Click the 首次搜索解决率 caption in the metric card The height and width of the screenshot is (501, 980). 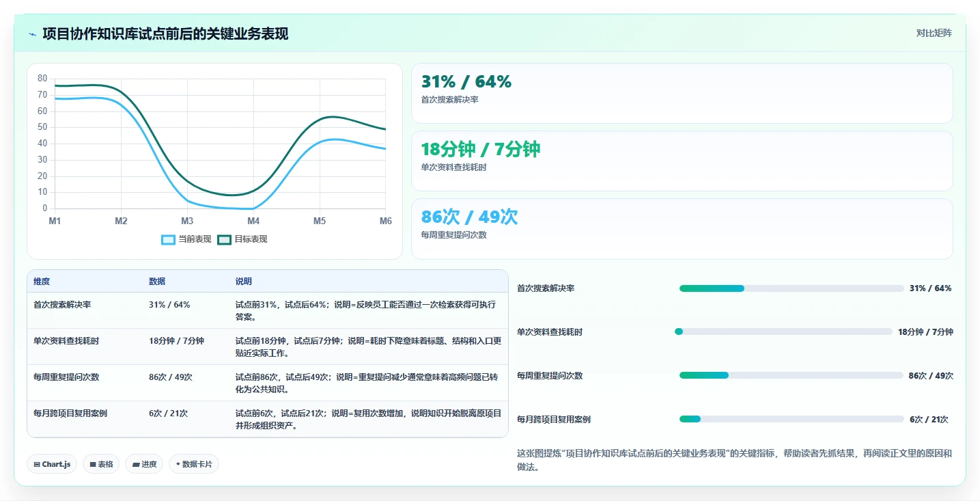pos(450,100)
